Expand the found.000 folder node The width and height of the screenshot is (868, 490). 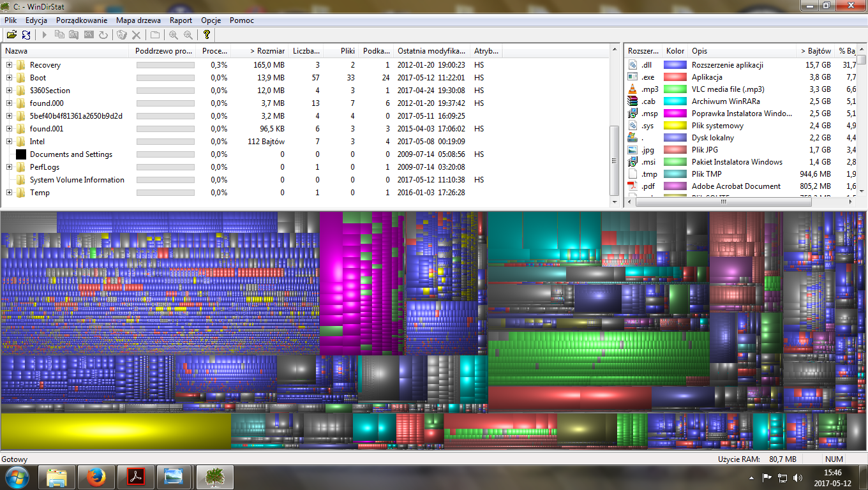point(9,103)
